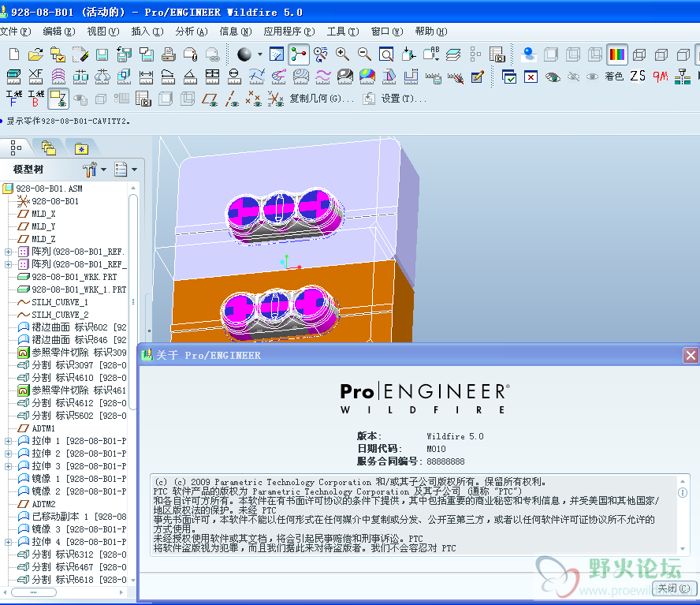Click the copyright text scroll down arrow
Image resolution: width=700 pixels, height=605 pixels.
[683, 549]
